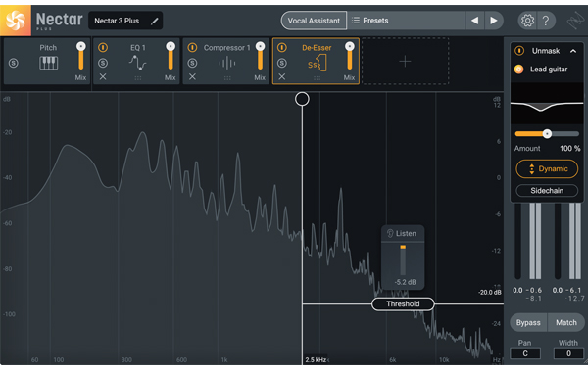Screen dimensions: 588x372
Task: Open the Vocal Assistant
Action: (314, 21)
